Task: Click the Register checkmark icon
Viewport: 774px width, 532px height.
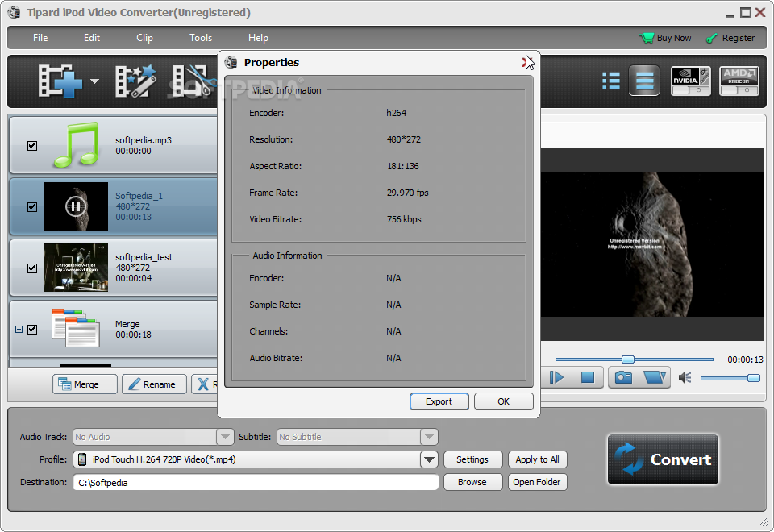Action: (711, 38)
